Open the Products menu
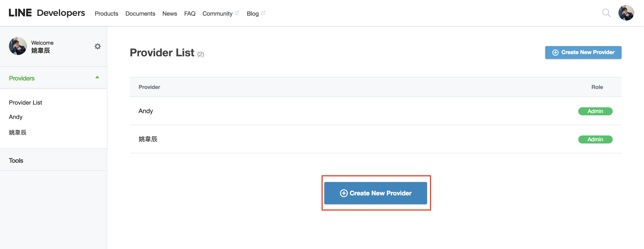This screenshot has height=249, width=644. tap(106, 13)
